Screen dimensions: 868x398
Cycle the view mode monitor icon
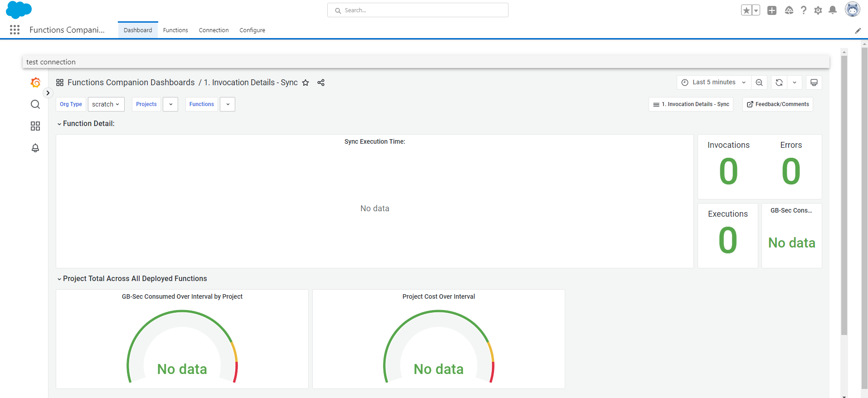coord(814,83)
